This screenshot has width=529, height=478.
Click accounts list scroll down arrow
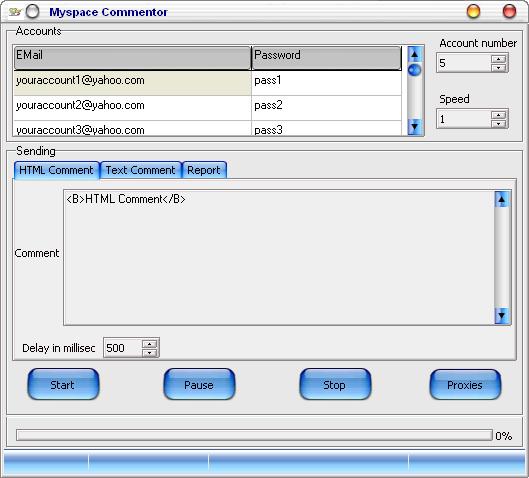[x=415, y=127]
